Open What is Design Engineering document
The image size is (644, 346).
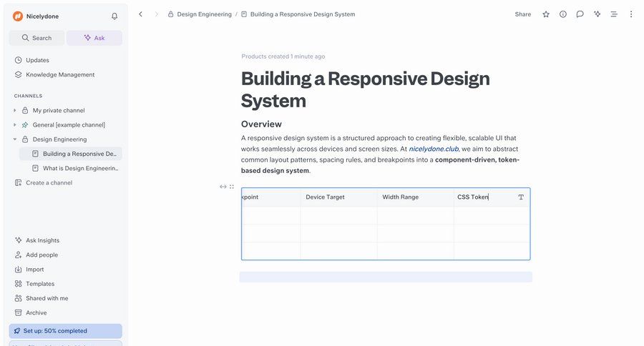[x=80, y=168]
